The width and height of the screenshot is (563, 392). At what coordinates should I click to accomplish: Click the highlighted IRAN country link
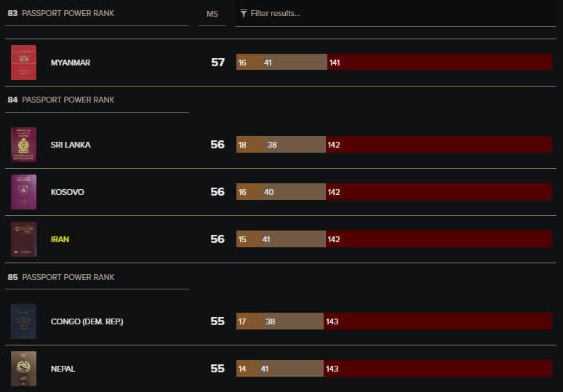(x=60, y=239)
